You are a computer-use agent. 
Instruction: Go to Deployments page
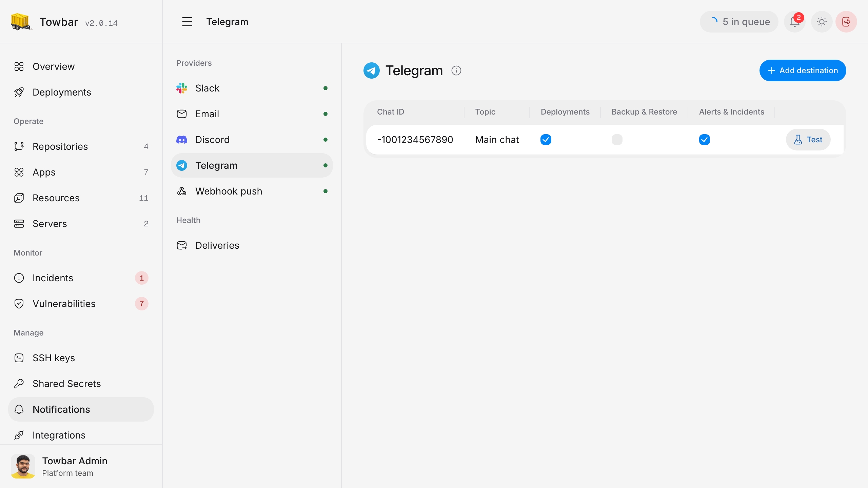pyautogui.click(x=81, y=92)
